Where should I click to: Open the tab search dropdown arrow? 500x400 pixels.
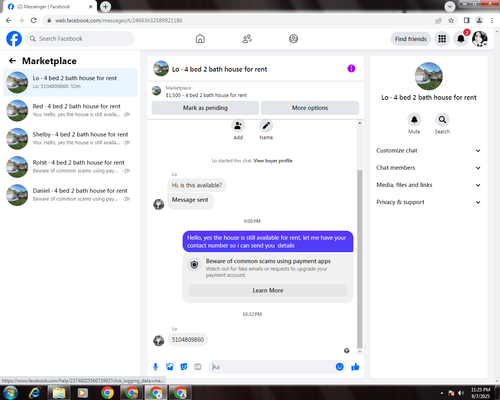[x=450, y=6]
